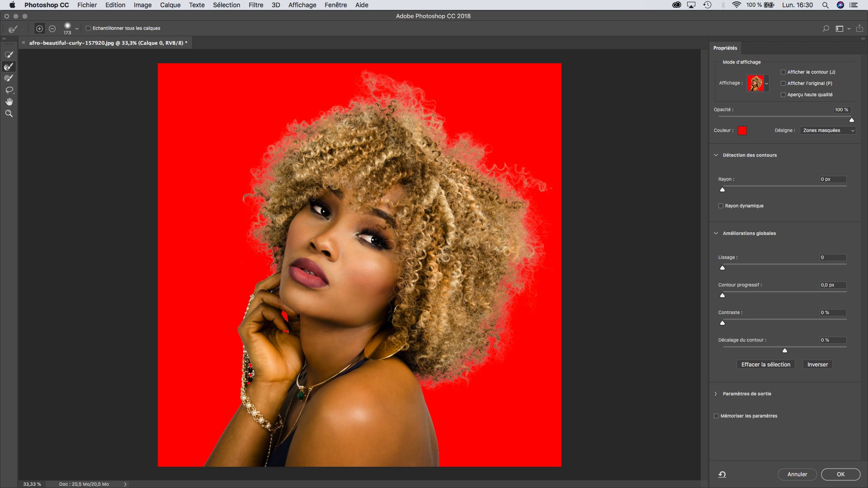The image size is (868, 488).
Task: Click the subtract-from-selection minus brush mode icon
Action: (52, 28)
